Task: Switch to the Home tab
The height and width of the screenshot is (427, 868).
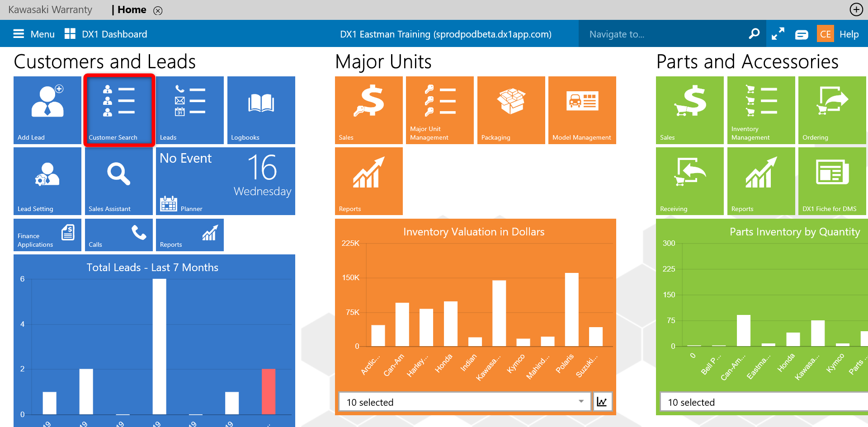Action: [132, 10]
